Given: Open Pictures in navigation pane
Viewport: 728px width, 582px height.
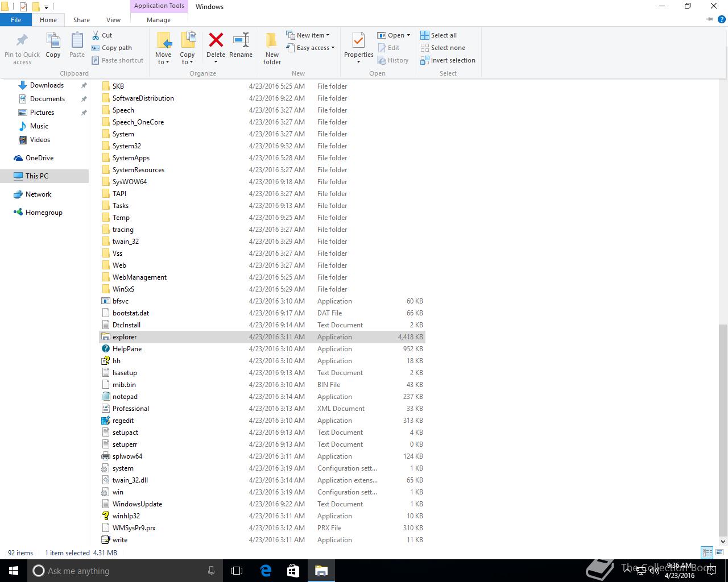Looking at the screenshot, I should 42,113.
